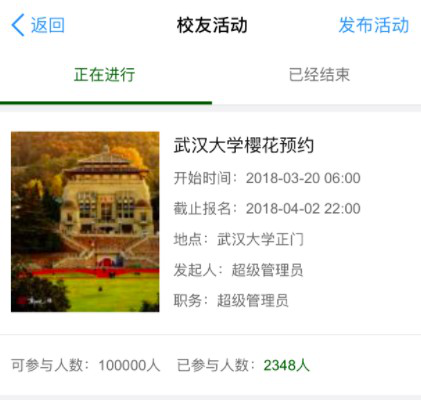421x400 pixels.
Task: Tap the 可参与人数 100000人 capacity text
Action: tap(86, 365)
